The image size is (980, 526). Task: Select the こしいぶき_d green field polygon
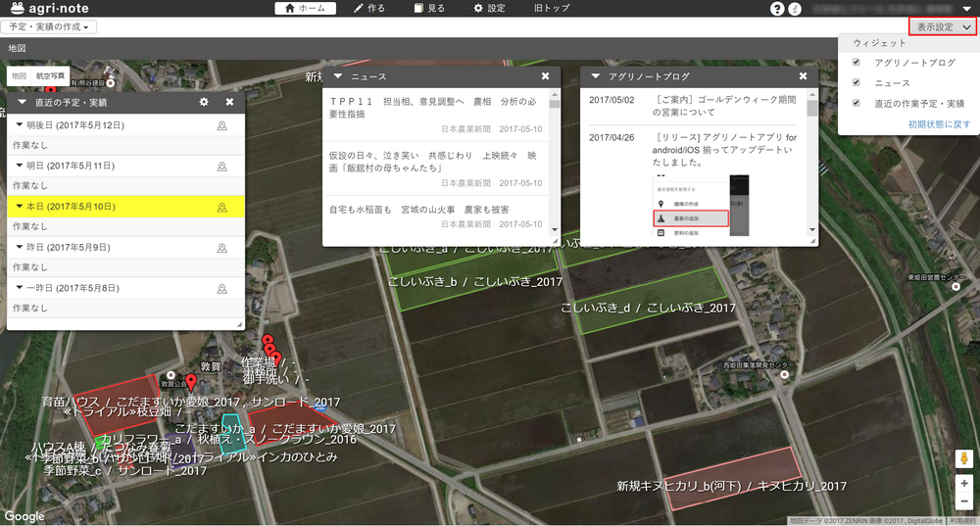pyautogui.click(x=650, y=301)
